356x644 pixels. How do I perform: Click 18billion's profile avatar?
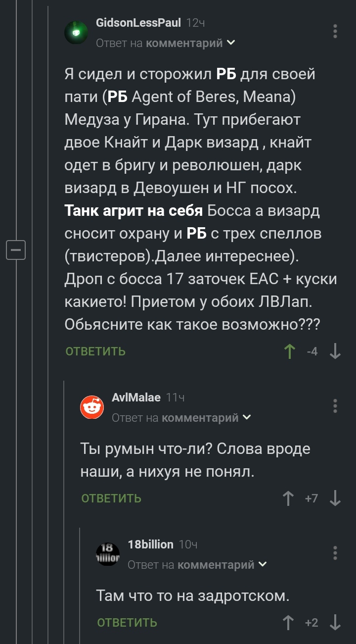(x=108, y=553)
